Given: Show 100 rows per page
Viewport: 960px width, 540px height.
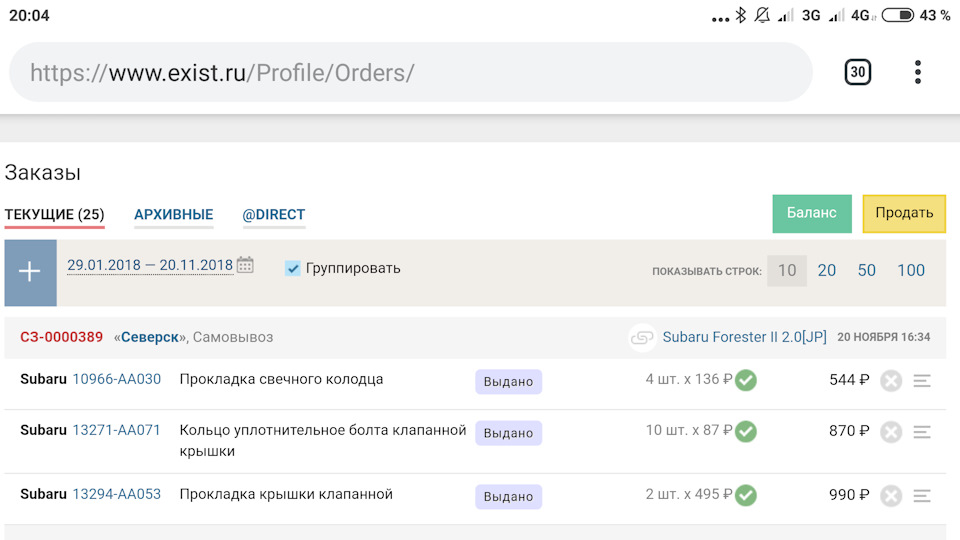Looking at the screenshot, I should [x=911, y=270].
